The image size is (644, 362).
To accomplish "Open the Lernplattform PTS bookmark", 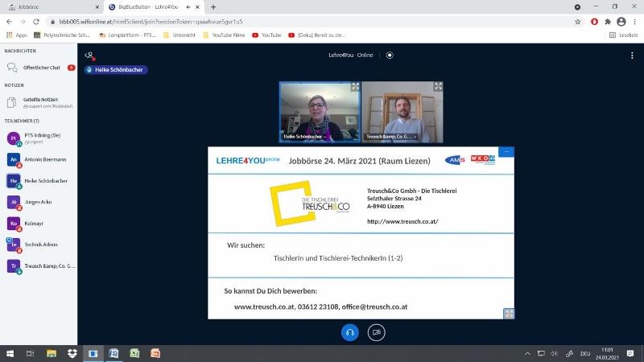I will coord(127,35).
